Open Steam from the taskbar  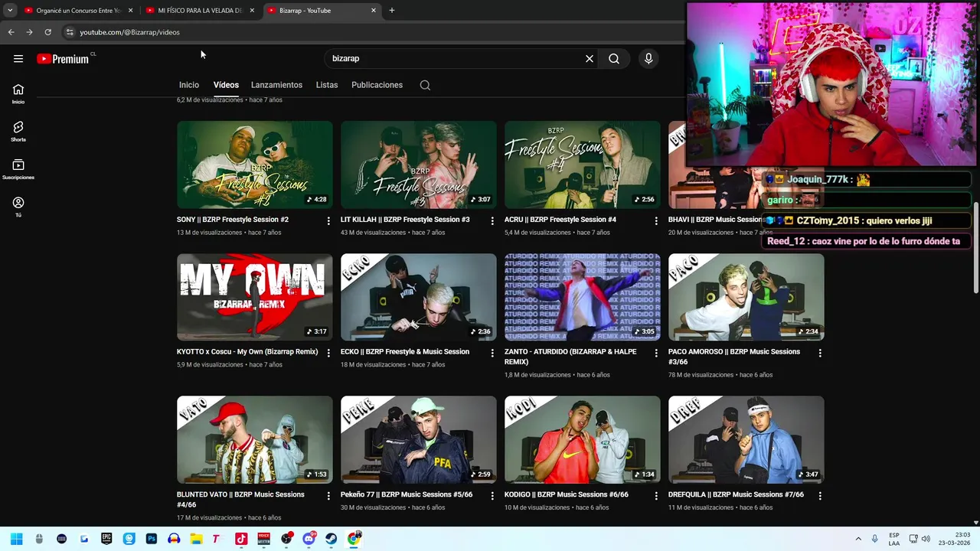click(x=332, y=539)
